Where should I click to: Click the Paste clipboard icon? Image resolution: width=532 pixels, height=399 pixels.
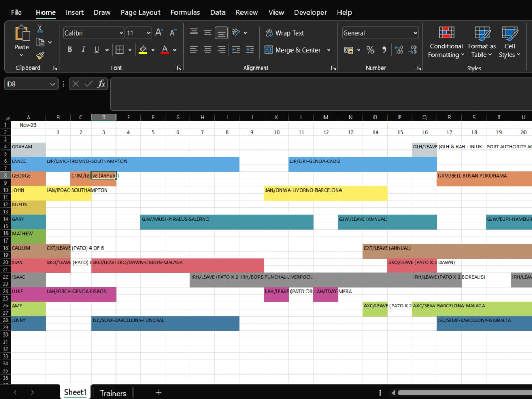pos(22,33)
